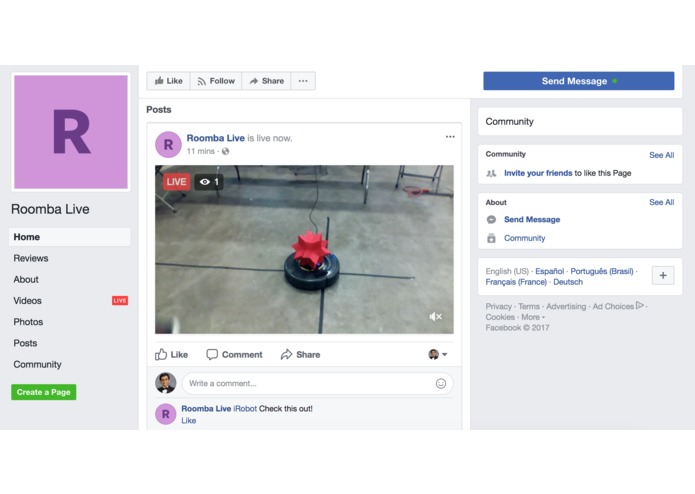Click Send Message link in About section
The height and width of the screenshot is (494, 695).
pyautogui.click(x=532, y=219)
